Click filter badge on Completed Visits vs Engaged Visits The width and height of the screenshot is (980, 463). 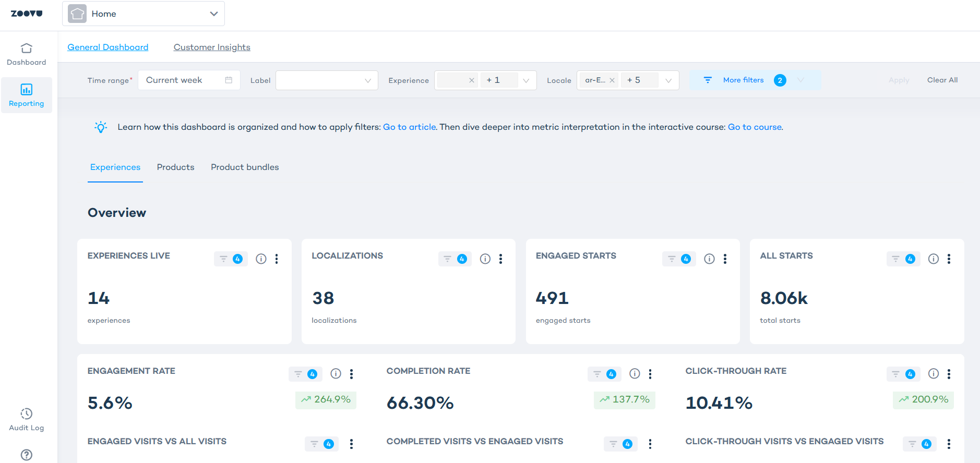[620, 444]
